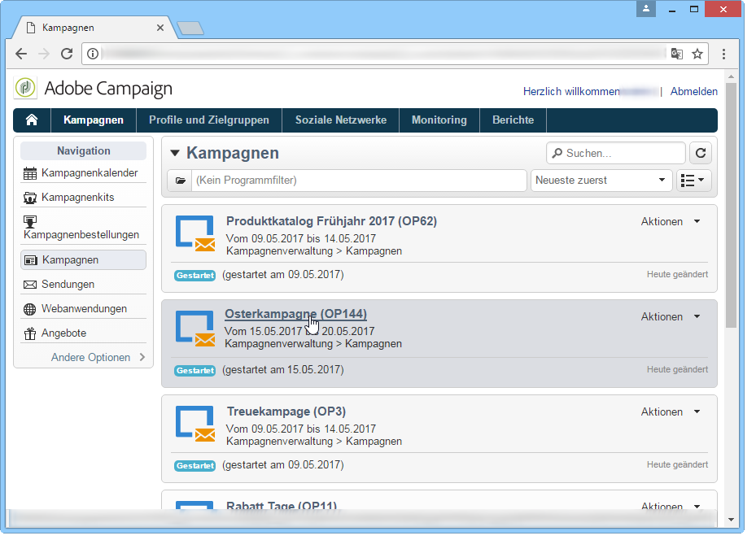Open Aktionen menu for Treuekampage
Image resolution: width=756 pixels, height=540 pixels.
671,412
